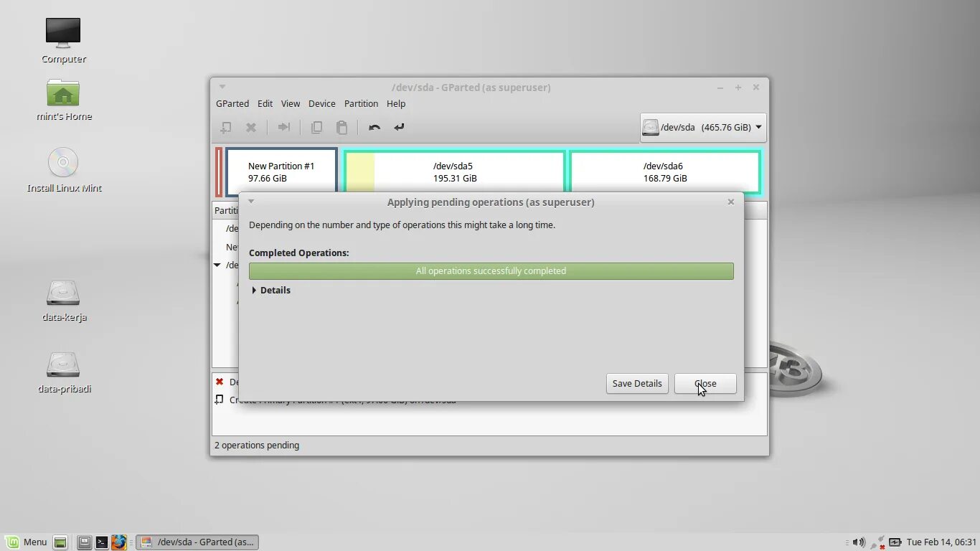
Task: Click the Partition column header
Action: click(227, 210)
